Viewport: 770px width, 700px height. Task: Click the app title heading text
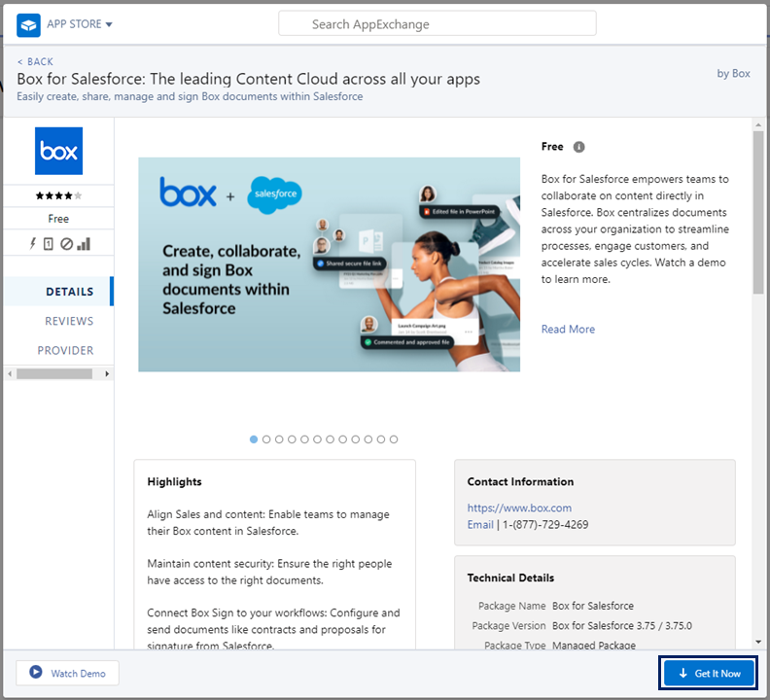click(249, 79)
